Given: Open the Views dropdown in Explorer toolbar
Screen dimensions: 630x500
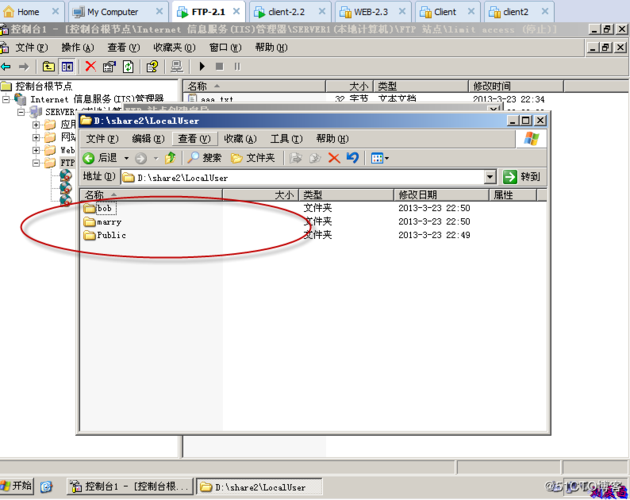Looking at the screenshot, I should click(380, 158).
